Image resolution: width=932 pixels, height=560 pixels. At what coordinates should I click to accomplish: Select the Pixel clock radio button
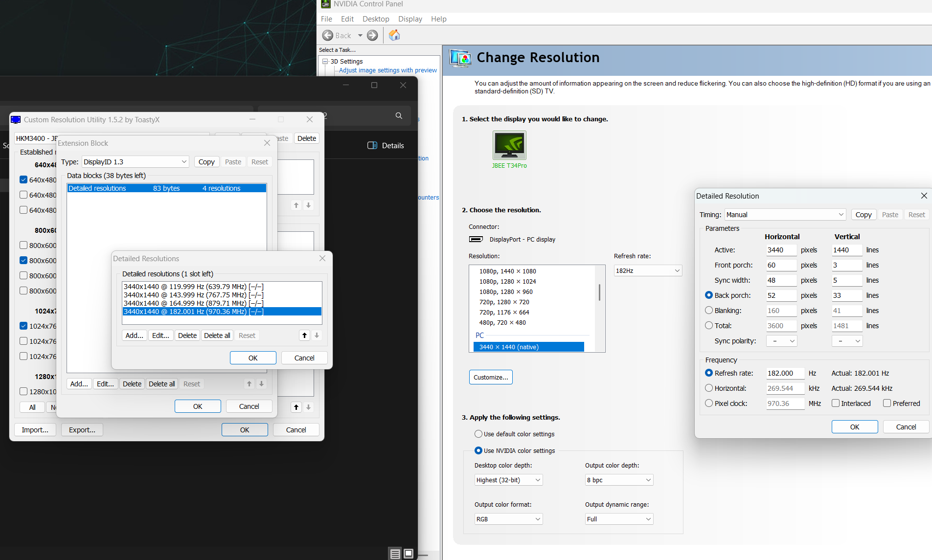coord(709,403)
